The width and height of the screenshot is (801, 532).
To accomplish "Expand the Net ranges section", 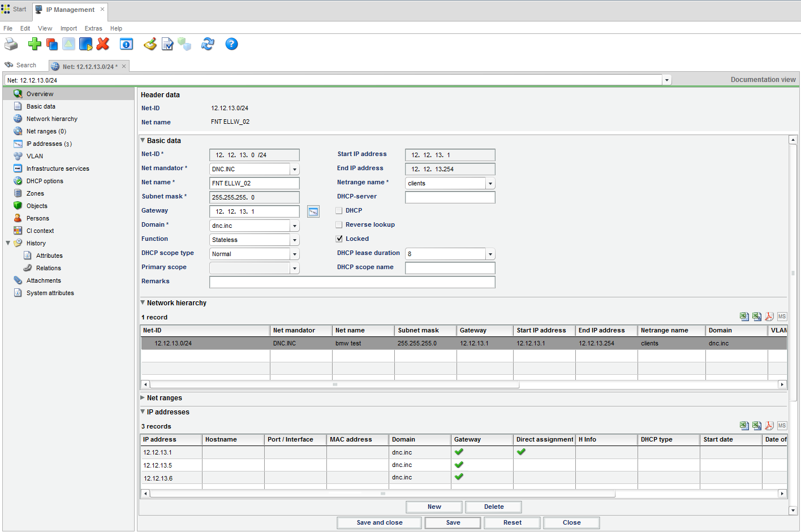I will (x=143, y=398).
